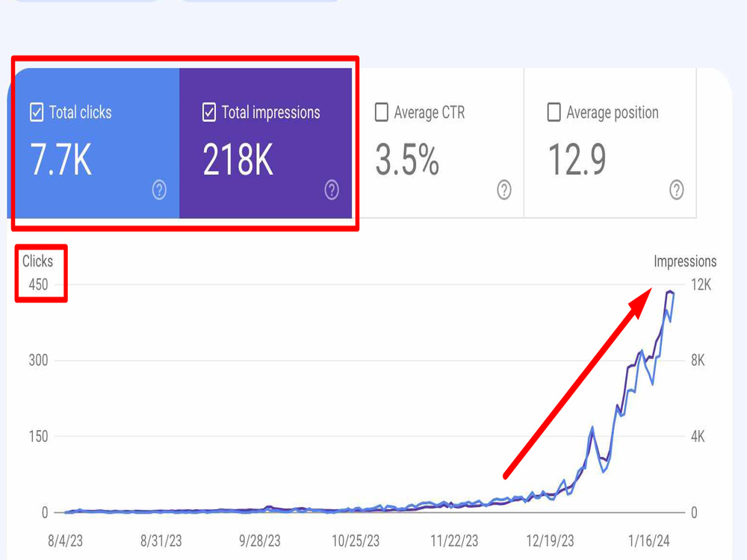Click the 9/28/23 date label

click(260, 541)
